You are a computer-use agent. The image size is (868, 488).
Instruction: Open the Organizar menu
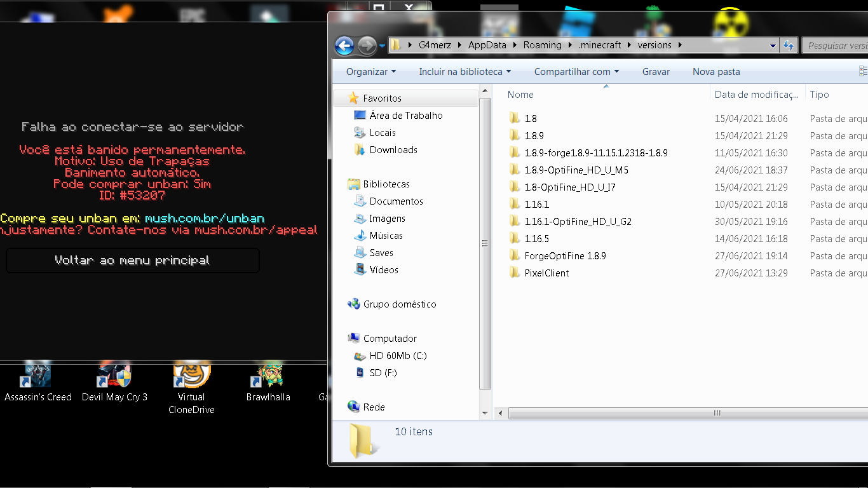point(371,72)
